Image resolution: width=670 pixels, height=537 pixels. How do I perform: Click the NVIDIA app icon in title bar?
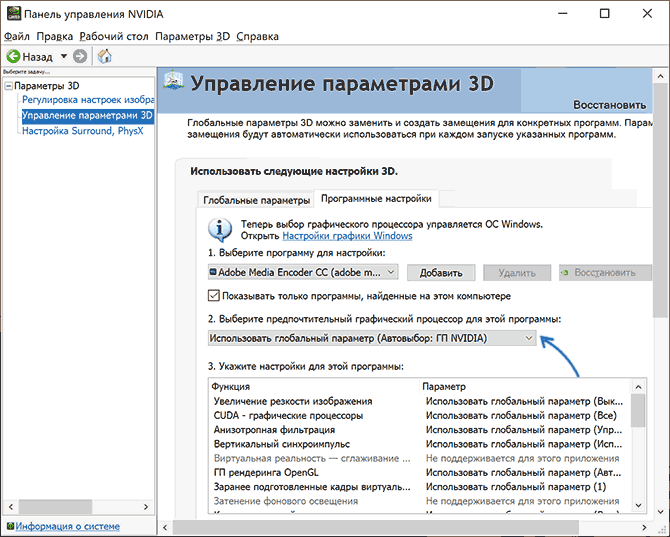coord(14,13)
